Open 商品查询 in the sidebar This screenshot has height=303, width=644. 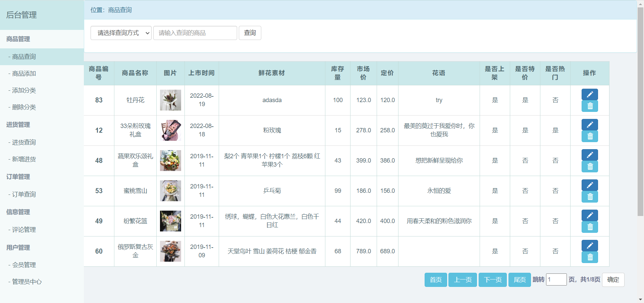(42, 57)
